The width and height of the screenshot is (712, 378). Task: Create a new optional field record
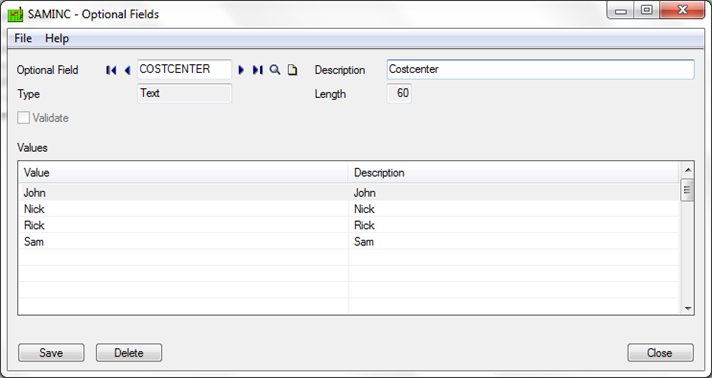[x=292, y=70]
